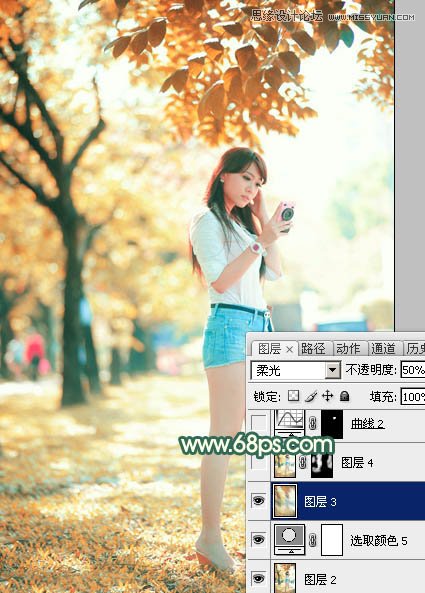Viewport: 425px width, 593px height.
Task: Click the mask link icon on 曲线 2
Action: tap(313, 424)
